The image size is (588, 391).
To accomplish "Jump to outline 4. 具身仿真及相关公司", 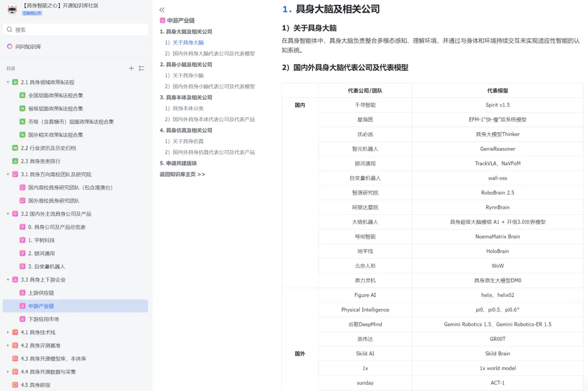I will click(x=186, y=131).
